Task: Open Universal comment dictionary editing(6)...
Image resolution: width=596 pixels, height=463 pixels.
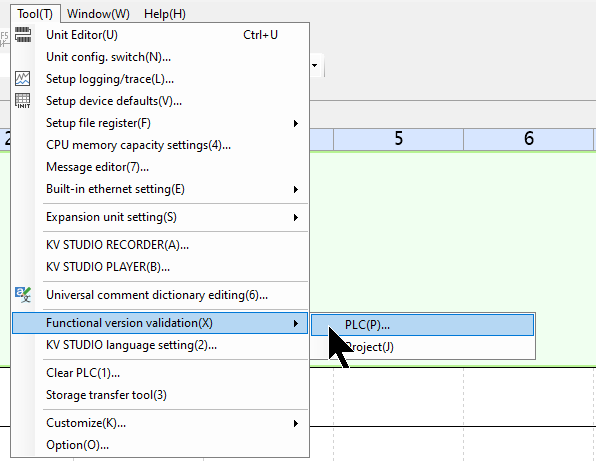Action: [160, 295]
